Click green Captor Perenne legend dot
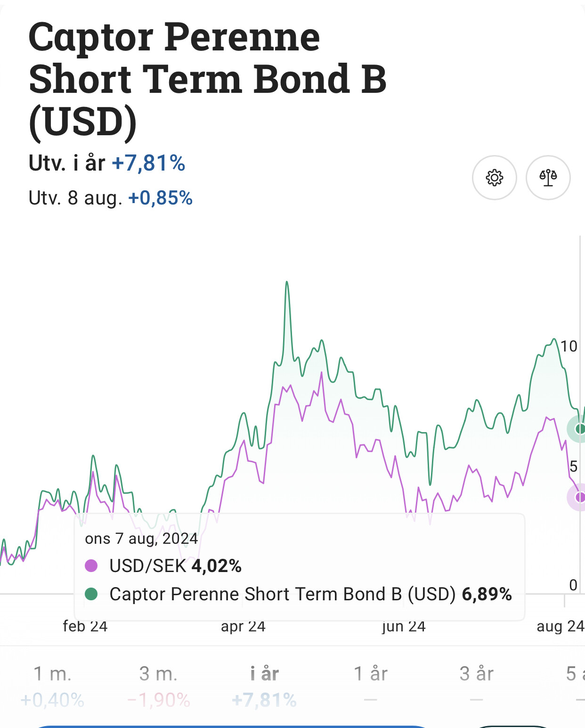The width and height of the screenshot is (585, 728). pos(91,594)
